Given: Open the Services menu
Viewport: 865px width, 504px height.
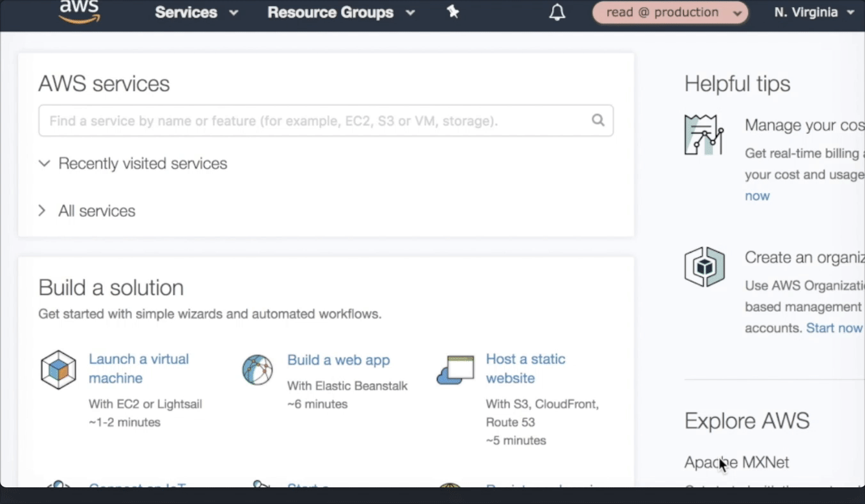Looking at the screenshot, I should click(x=196, y=12).
